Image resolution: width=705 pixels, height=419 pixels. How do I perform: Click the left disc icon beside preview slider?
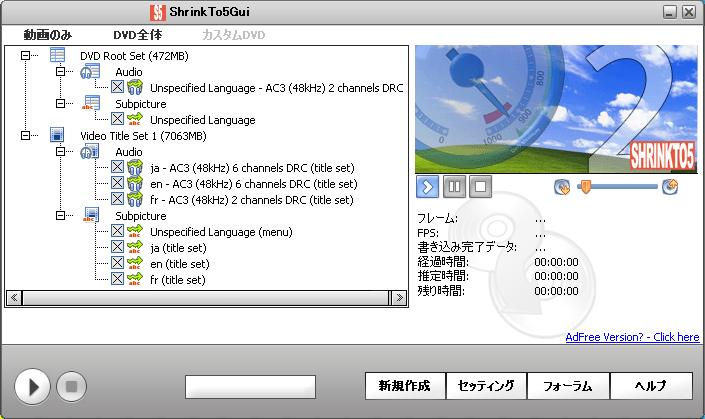click(x=562, y=187)
